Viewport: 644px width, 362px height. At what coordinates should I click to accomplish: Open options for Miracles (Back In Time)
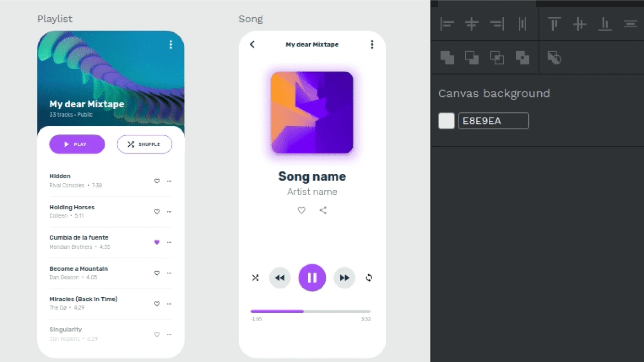pyautogui.click(x=169, y=304)
